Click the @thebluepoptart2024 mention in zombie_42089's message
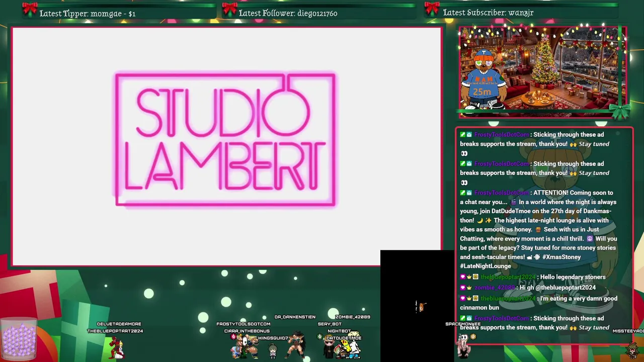644x362 pixels. point(565,288)
